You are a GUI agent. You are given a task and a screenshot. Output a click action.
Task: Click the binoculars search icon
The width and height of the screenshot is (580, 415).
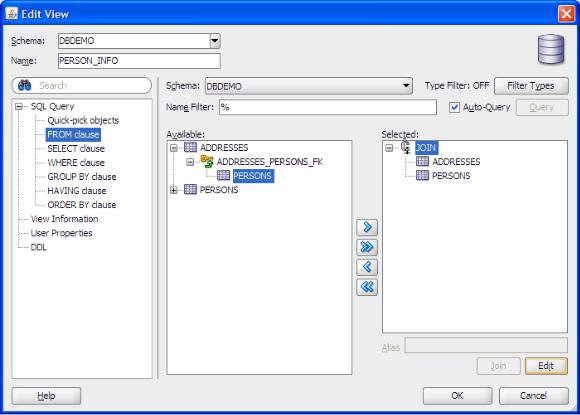coord(24,85)
